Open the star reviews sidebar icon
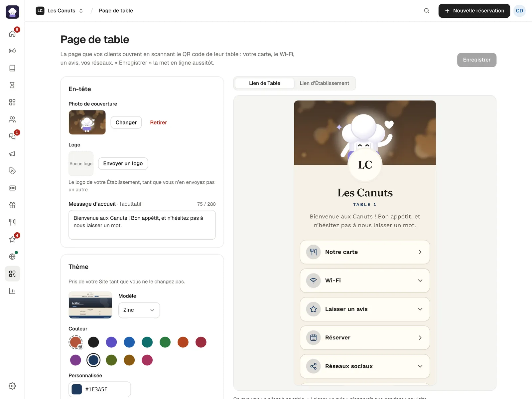Screen dimensions: 532x399 [12, 239]
